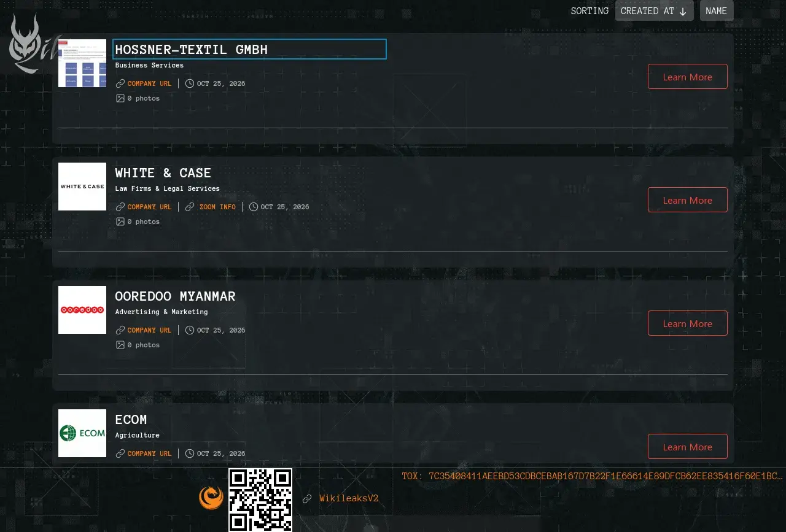
Task: Click the "SORTING" label
Action: pyautogui.click(x=589, y=11)
